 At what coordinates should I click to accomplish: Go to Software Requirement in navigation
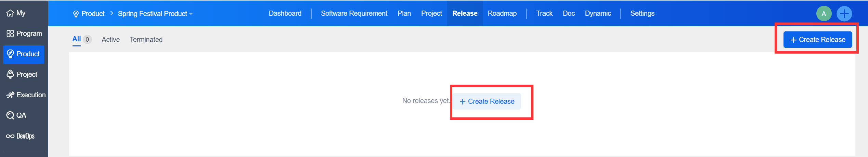tap(354, 13)
